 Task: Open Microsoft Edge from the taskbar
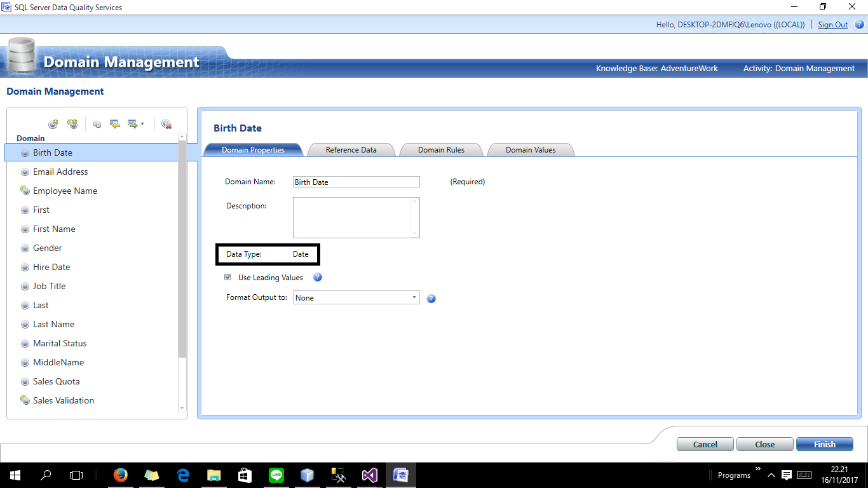tap(183, 475)
